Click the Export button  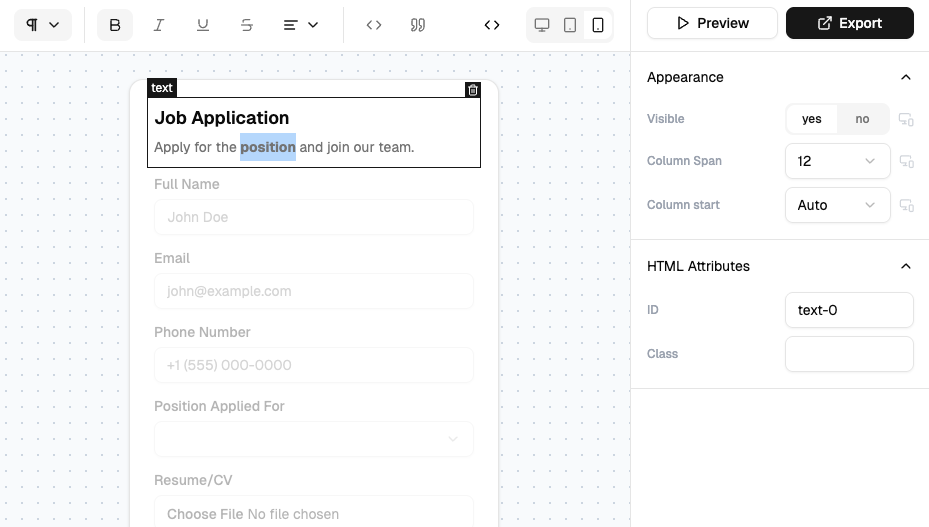(x=850, y=23)
